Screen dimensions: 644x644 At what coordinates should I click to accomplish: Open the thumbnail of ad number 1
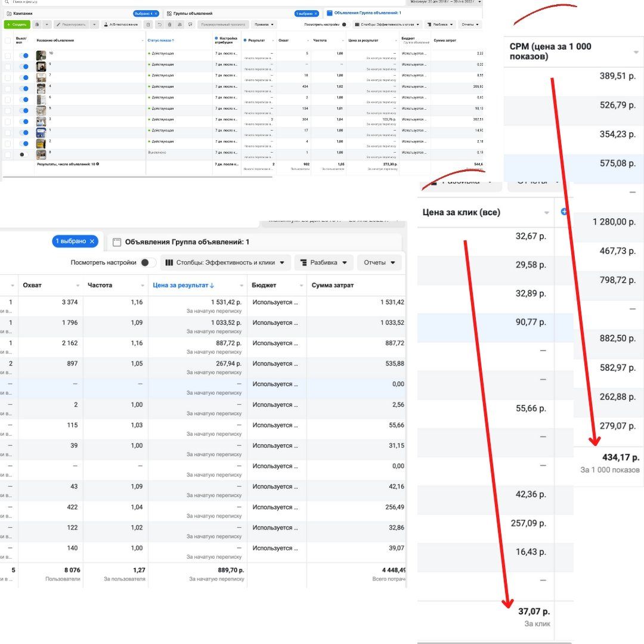tap(41, 132)
